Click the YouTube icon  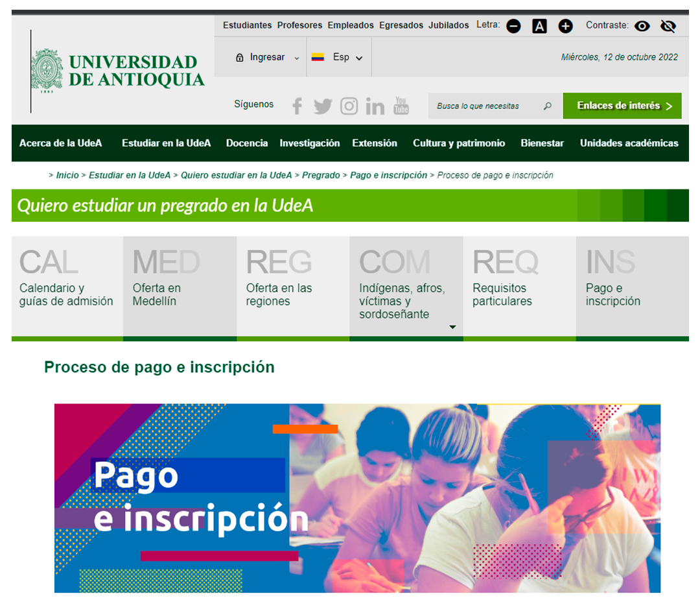[401, 106]
